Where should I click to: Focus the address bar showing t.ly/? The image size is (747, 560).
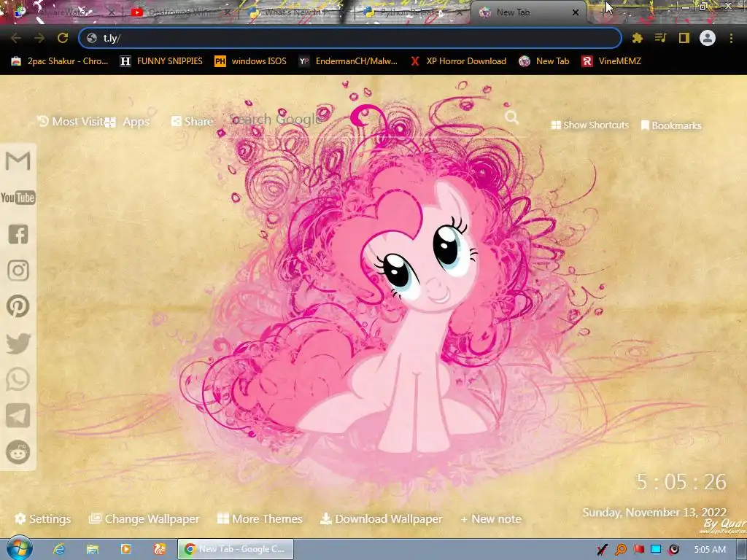click(x=350, y=38)
